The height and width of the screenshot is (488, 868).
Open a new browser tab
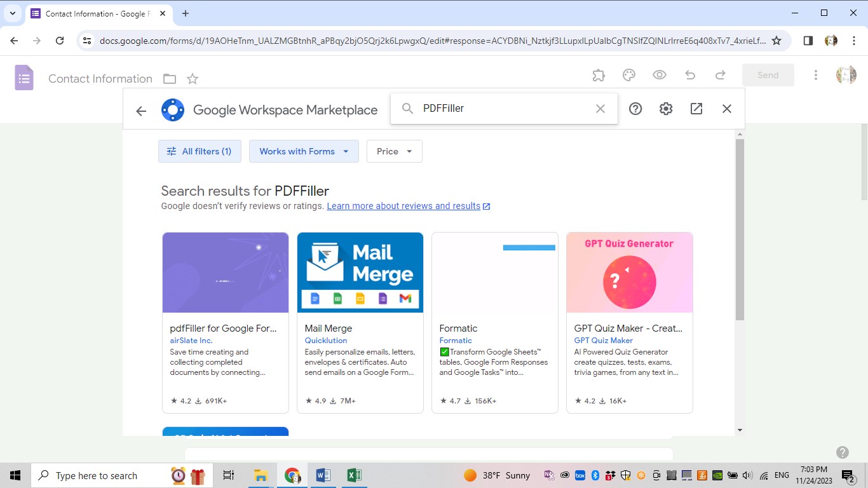pos(184,13)
